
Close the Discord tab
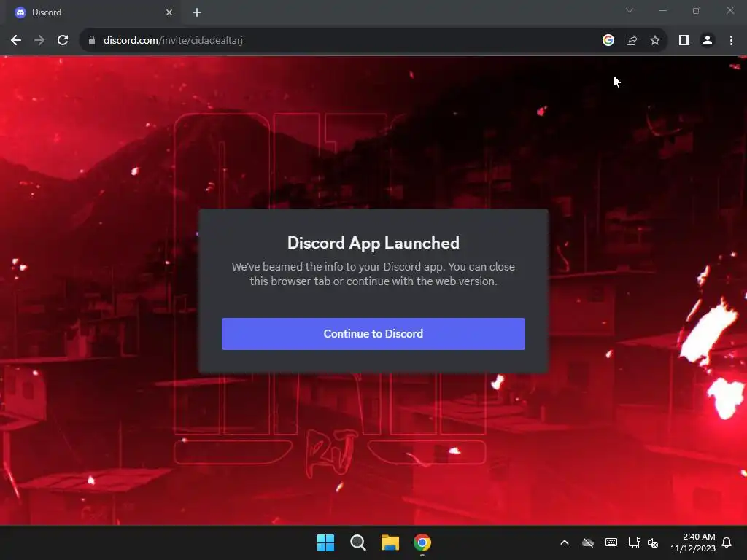[169, 12]
